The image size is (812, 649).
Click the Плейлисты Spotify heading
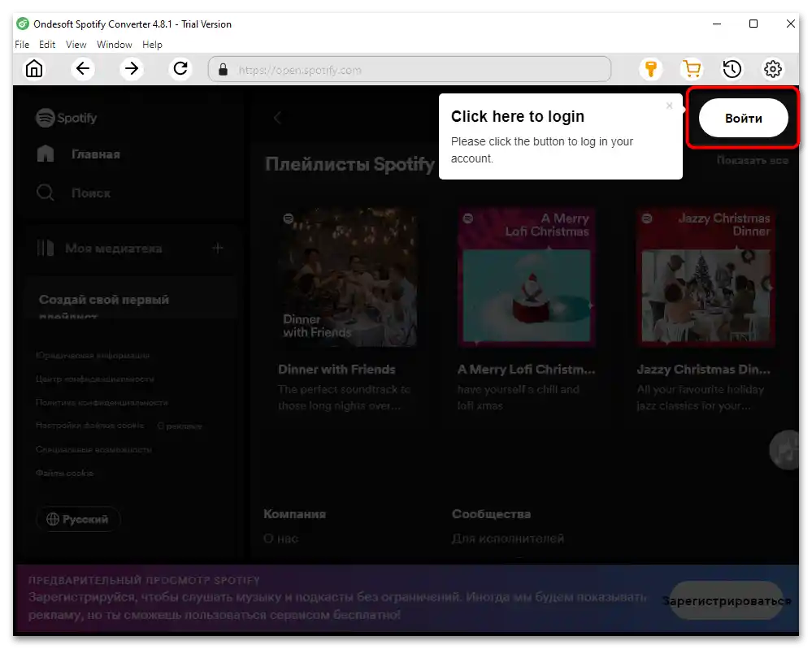(x=350, y=164)
